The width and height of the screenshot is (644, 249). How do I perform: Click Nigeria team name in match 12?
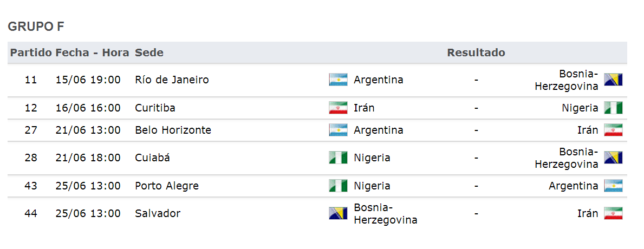(580, 108)
